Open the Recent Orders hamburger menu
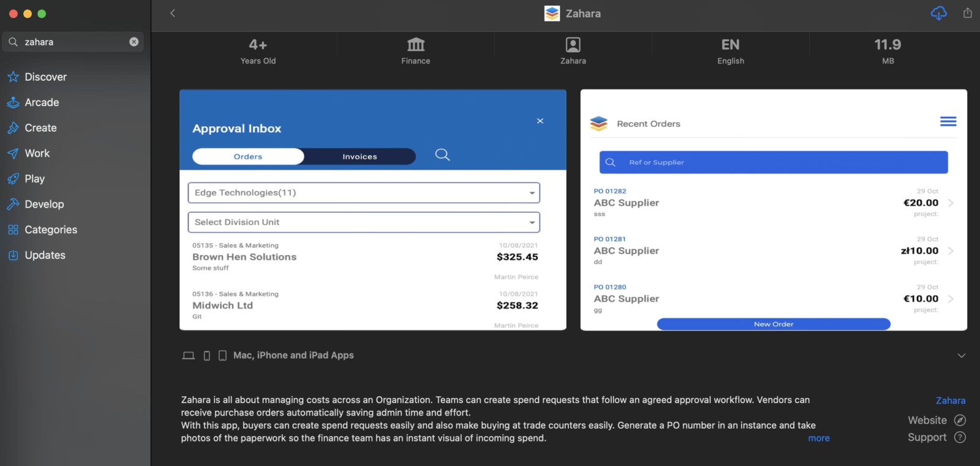The image size is (980, 466). 948,122
